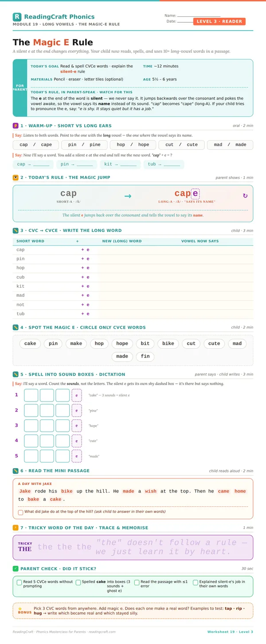The height and width of the screenshot is (644, 266).
Task: Click the eye icon next to Today's Rule
Action: 16,178
